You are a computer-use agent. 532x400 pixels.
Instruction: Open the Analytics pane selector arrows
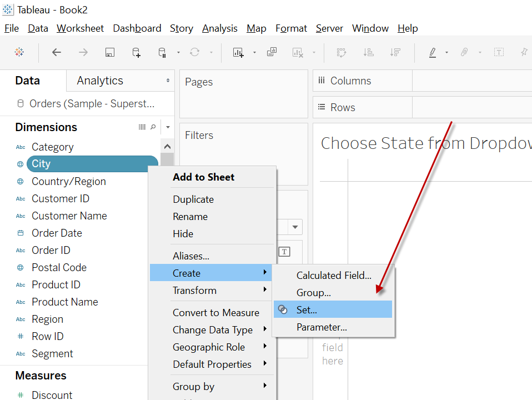click(168, 81)
